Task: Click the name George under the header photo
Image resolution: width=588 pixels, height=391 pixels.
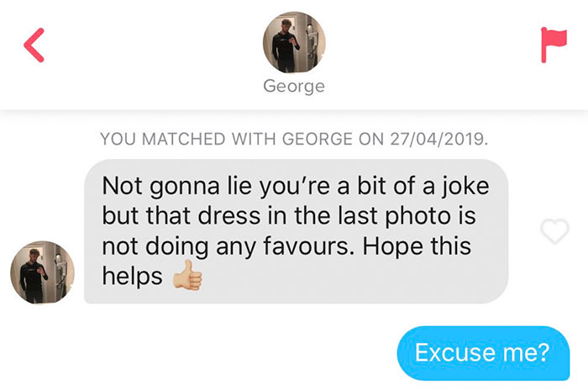Action: 294,87
